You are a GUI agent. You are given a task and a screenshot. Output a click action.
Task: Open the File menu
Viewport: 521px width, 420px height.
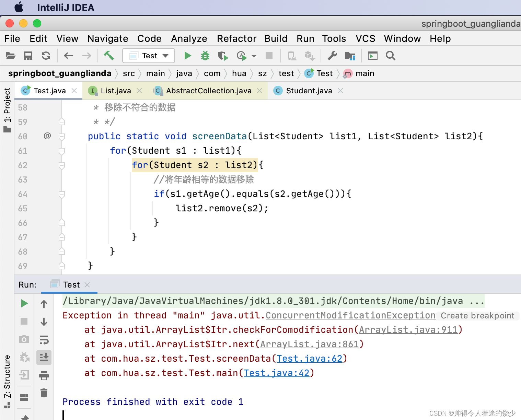point(12,38)
